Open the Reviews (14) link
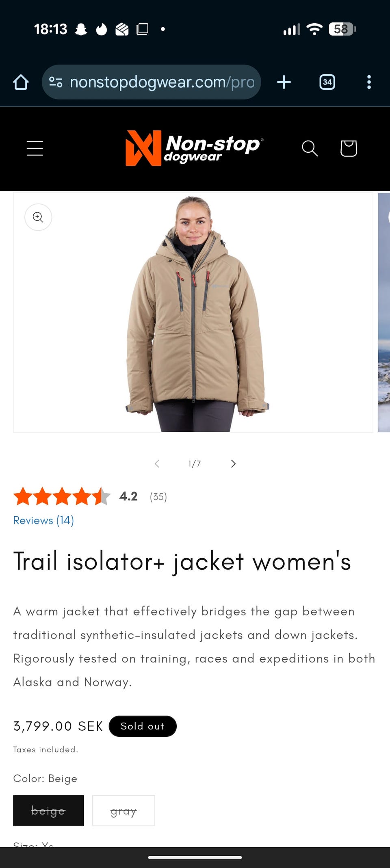 43,520
